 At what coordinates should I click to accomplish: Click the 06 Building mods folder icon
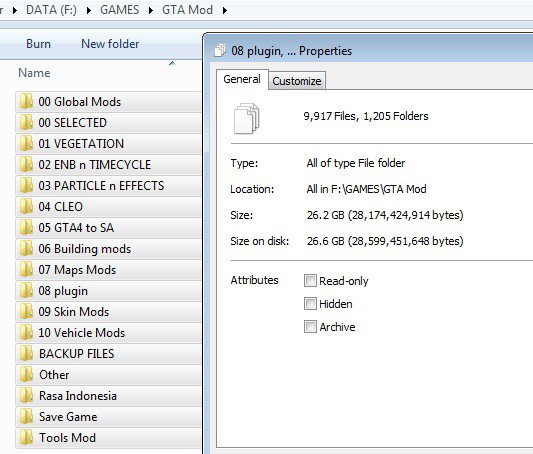pyautogui.click(x=26, y=249)
